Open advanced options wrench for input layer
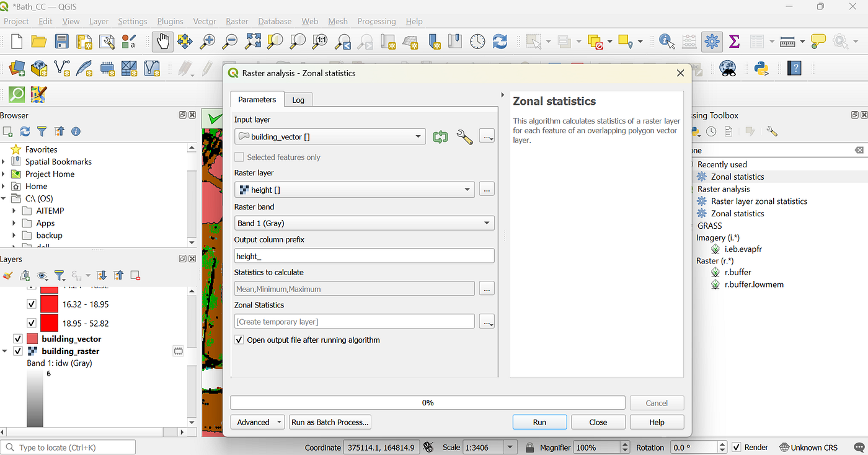868x455 pixels. click(x=464, y=137)
